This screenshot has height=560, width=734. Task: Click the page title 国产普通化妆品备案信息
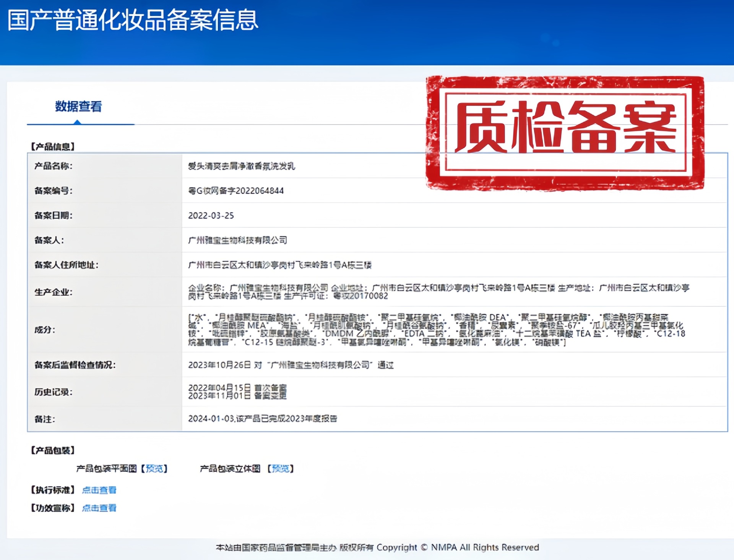pyautogui.click(x=133, y=20)
